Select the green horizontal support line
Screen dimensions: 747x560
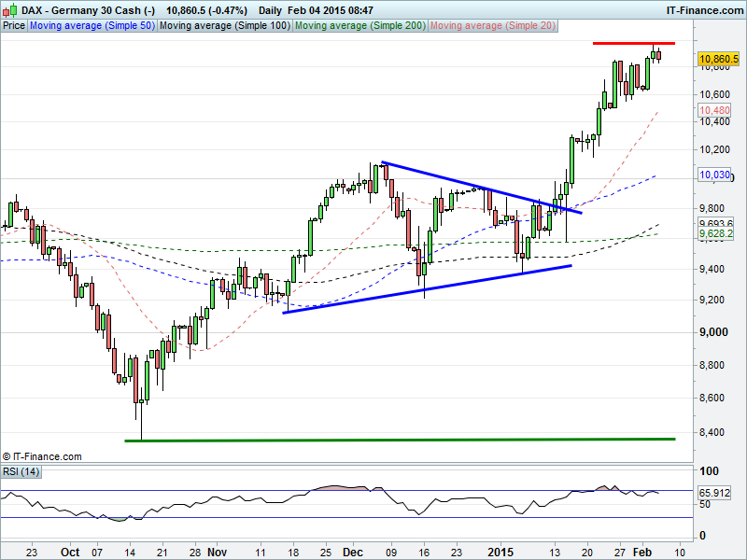click(400, 439)
